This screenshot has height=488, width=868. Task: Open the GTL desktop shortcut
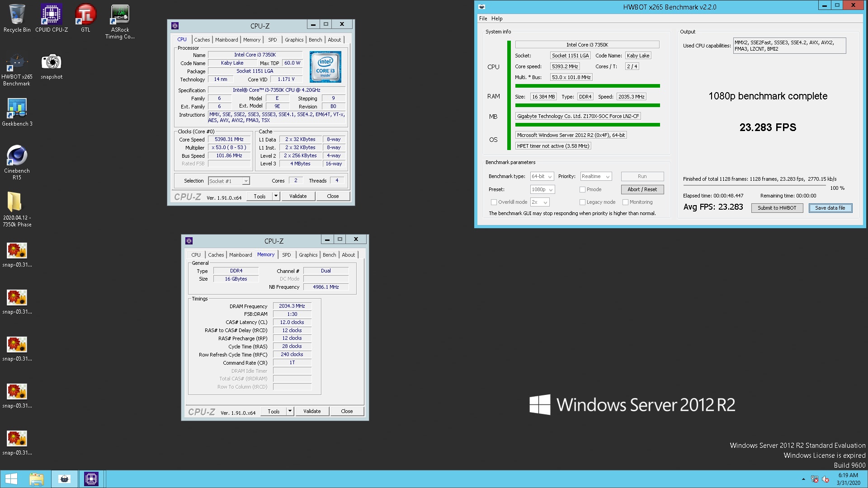pos(85,18)
